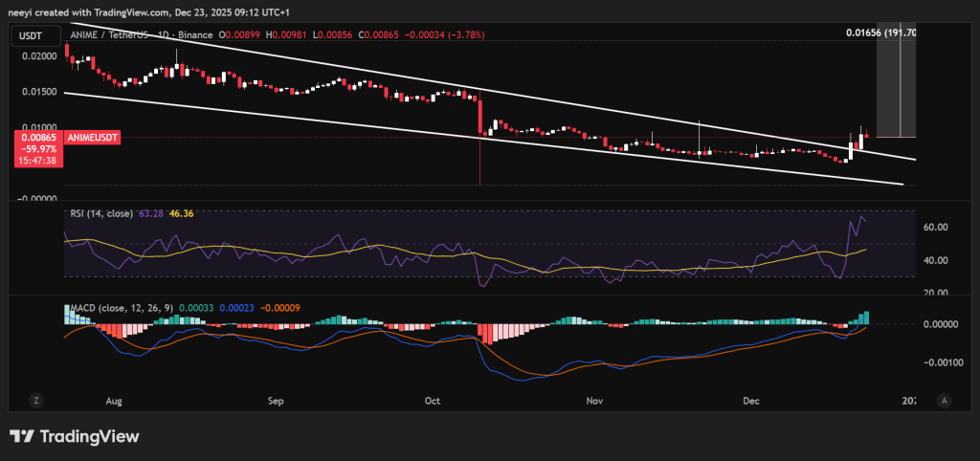
Task: Click the 0.02000 price scale level
Action: pyautogui.click(x=37, y=56)
